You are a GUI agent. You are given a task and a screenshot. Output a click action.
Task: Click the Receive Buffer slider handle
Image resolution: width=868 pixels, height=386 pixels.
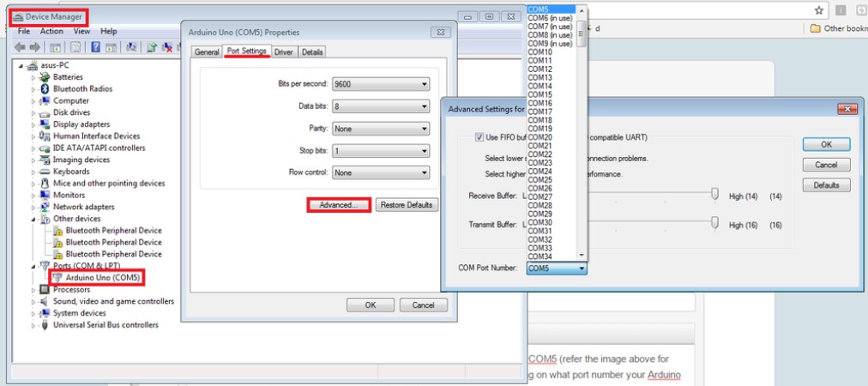pyautogui.click(x=714, y=196)
